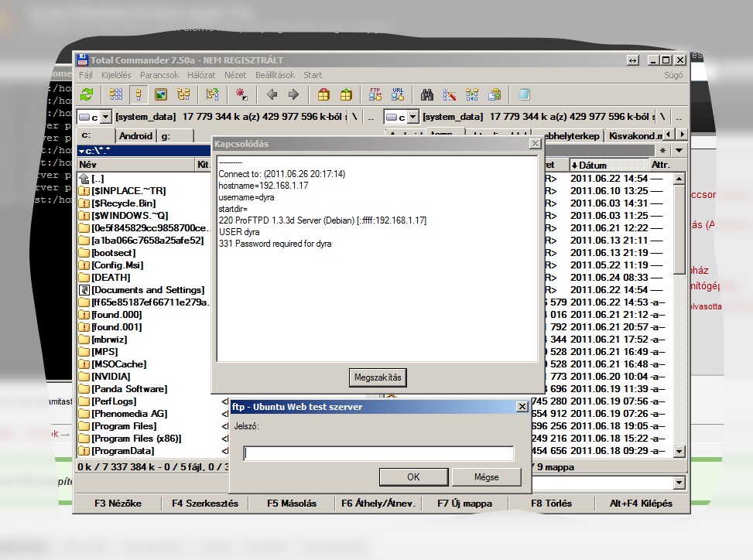The width and height of the screenshot is (753, 560).
Task: Open the directory tree view icon
Action: (183, 94)
